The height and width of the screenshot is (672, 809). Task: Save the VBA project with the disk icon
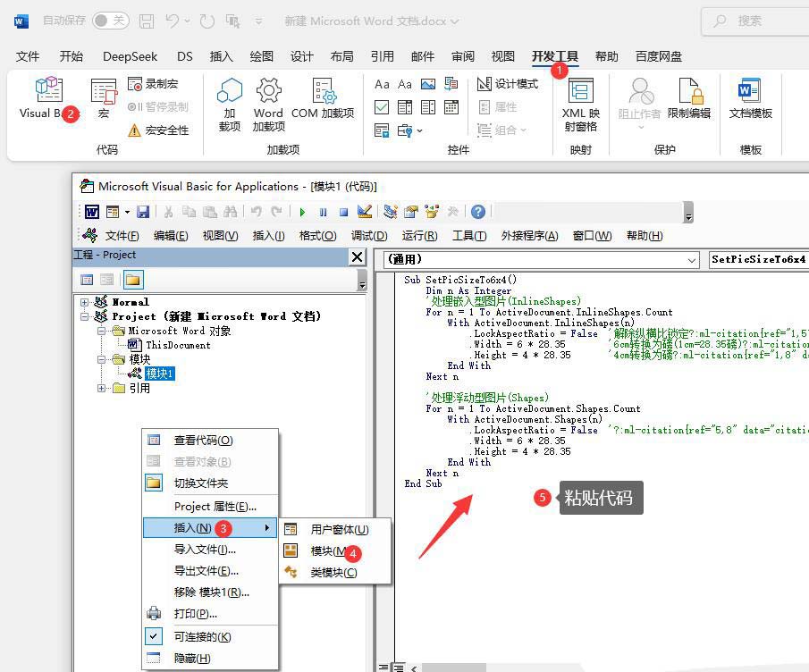[143, 212]
